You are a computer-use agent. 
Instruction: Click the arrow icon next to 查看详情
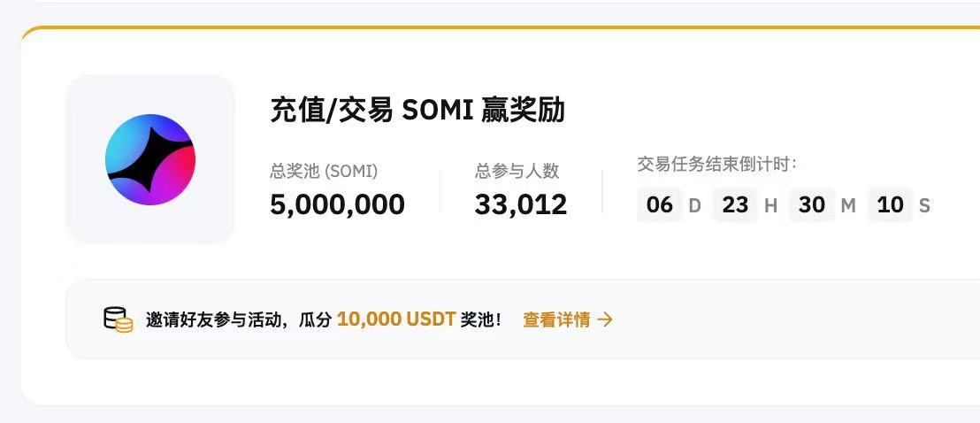point(605,319)
